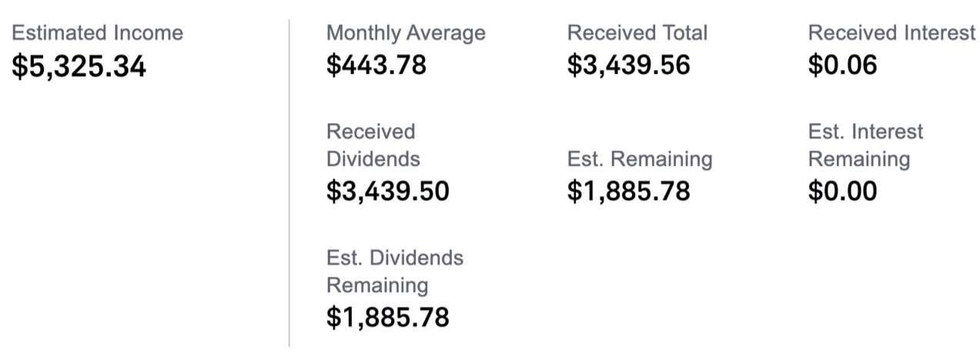The image size is (980, 356).
Task: Select the $5,325.34 estimated income value
Action: [x=79, y=68]
